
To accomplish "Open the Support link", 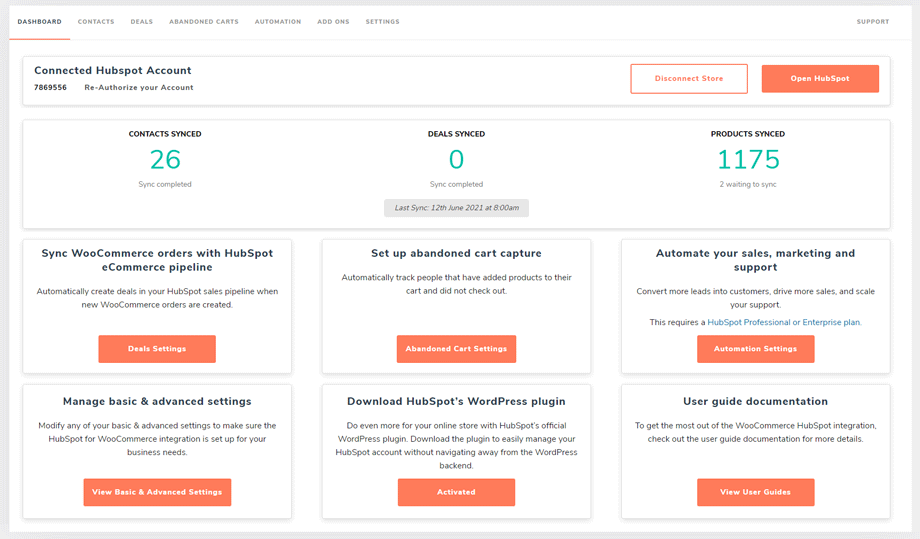I will (x=872, y=22).
